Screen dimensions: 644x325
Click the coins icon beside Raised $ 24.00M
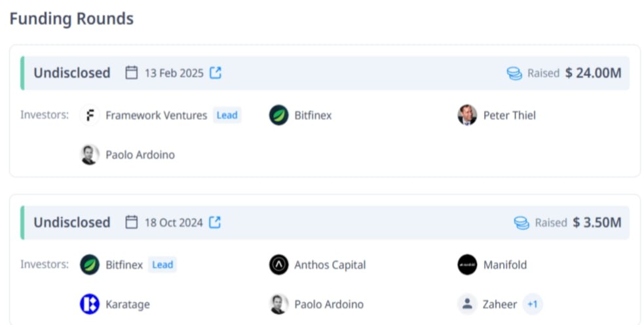[514, 73]
